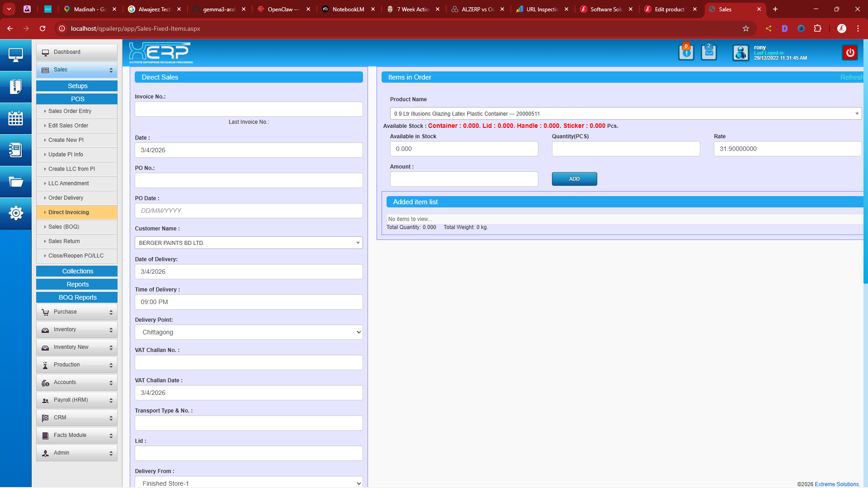Open the calendar icon in left rail
868x488 pixels.
[x=16, y=118]
